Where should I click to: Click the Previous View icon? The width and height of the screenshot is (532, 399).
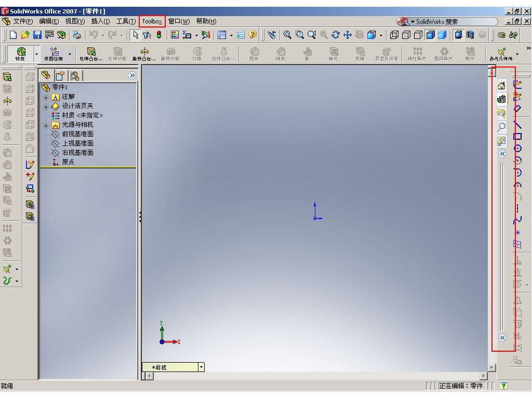pyautogui.click(x=272, y=35)
